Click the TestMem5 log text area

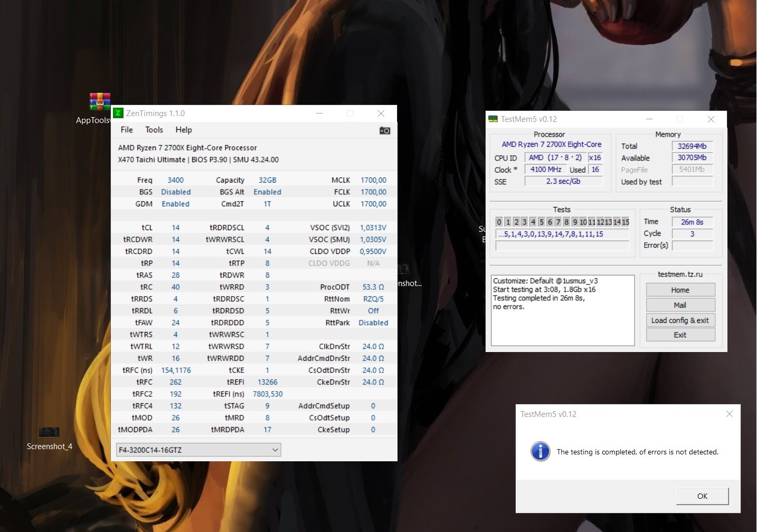coord(563,310)
